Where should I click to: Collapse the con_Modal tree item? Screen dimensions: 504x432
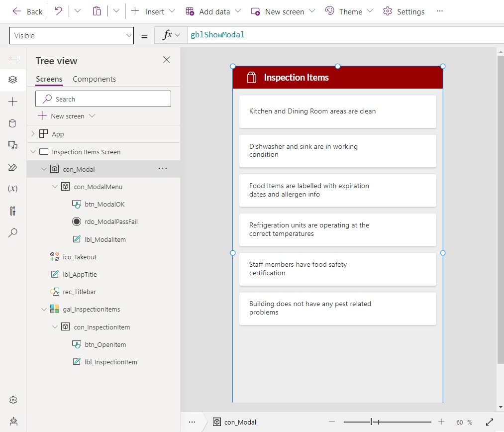pos(44,169)
